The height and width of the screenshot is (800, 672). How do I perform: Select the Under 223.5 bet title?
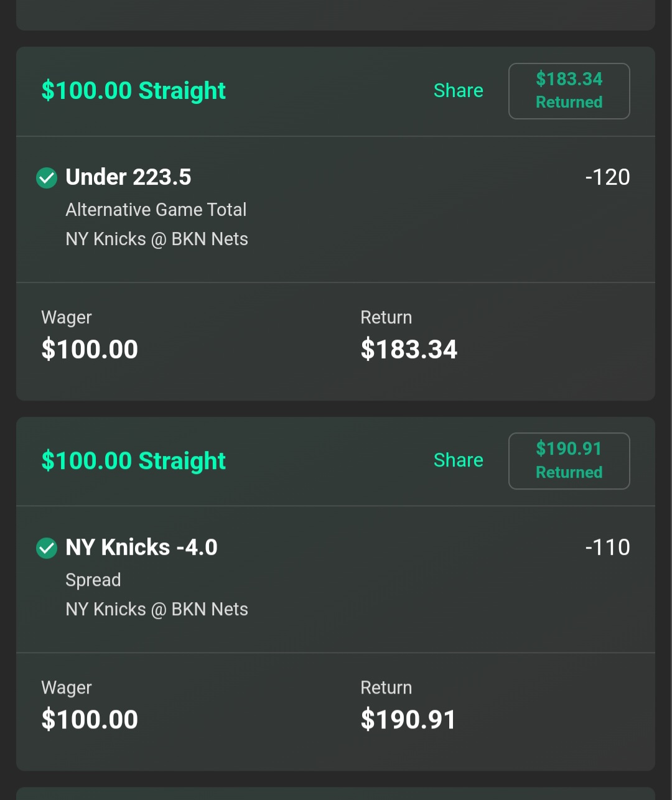128,177
